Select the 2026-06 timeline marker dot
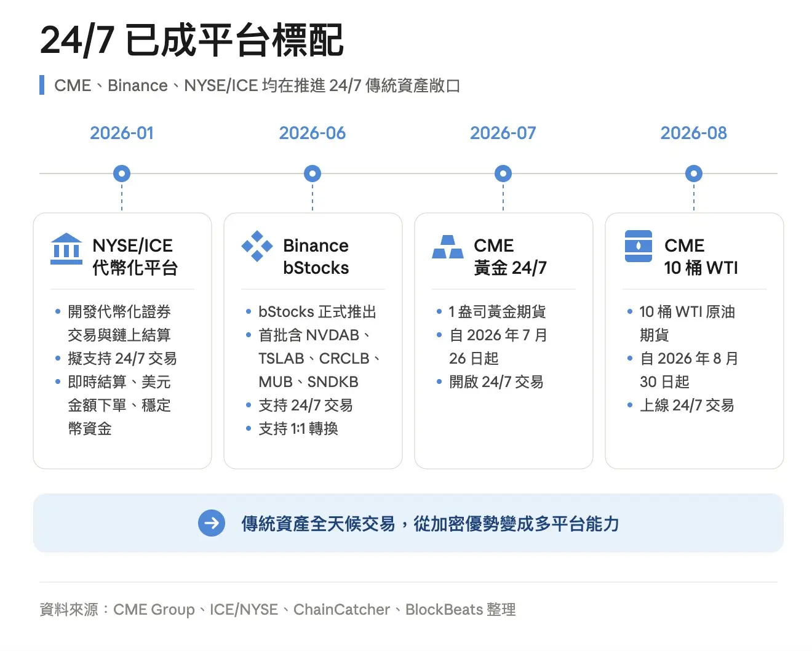This screenshot has height=651, width=812. [x=312, y=174]
